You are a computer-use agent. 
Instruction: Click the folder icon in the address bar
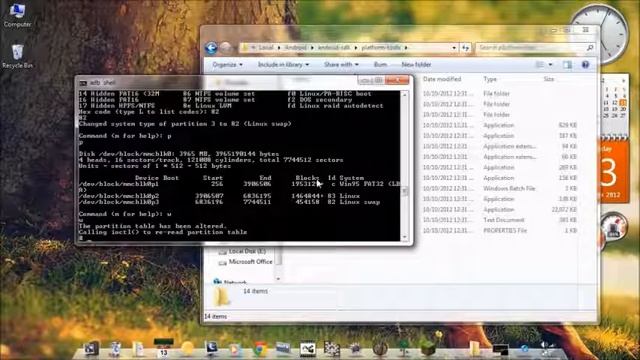click(x=245, y=48)
